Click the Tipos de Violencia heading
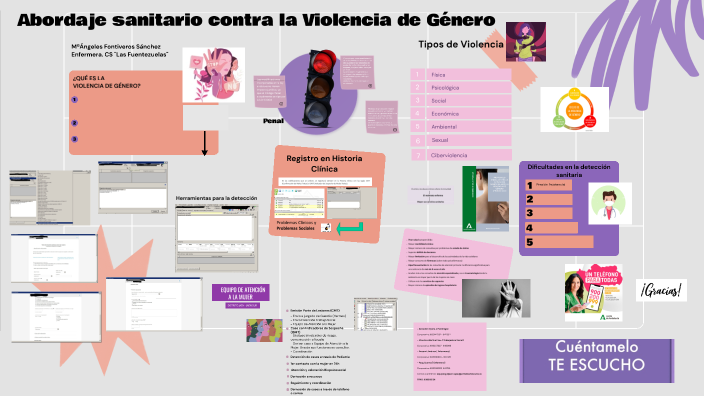This screenshot has height=396, width=704. pos(461,44)
